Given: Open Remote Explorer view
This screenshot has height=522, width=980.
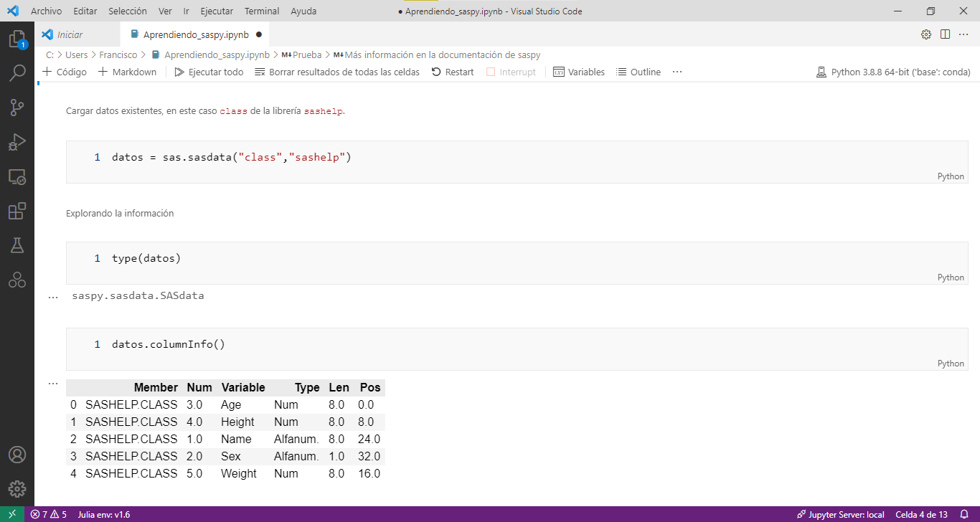Looking at the screenshot, I should 17,176.
